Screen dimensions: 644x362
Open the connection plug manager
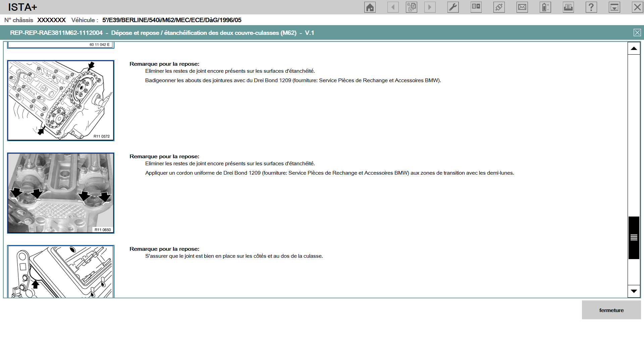[x=499, y=7]
